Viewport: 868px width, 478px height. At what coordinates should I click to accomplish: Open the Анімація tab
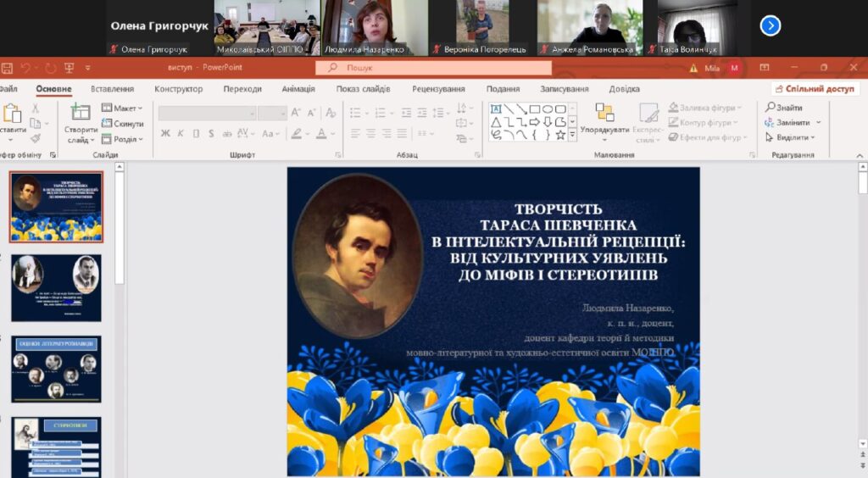point(298,88)
